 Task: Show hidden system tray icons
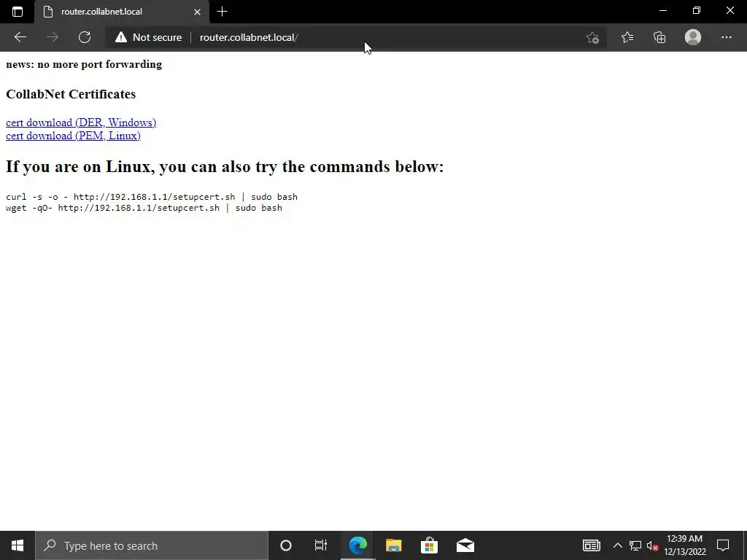tap(617, 545)
